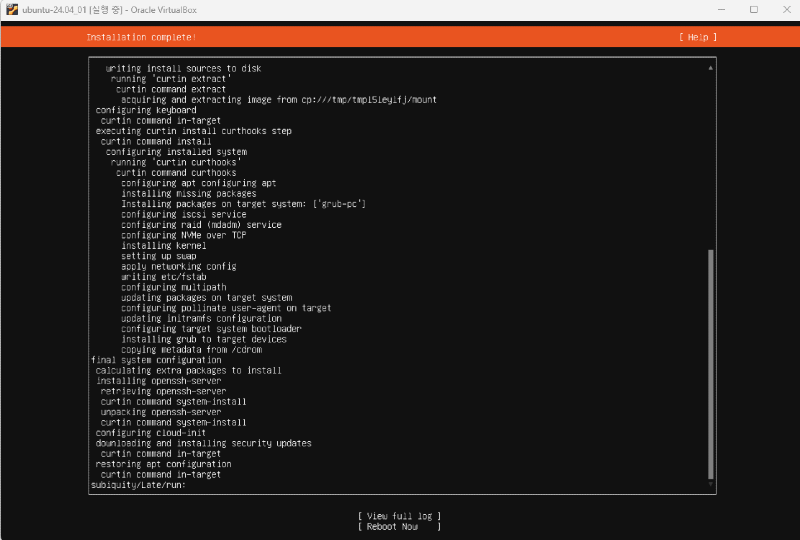Click the log panel scrollbar thumb
Screen dimensions: 800x540
coord(711,364)
